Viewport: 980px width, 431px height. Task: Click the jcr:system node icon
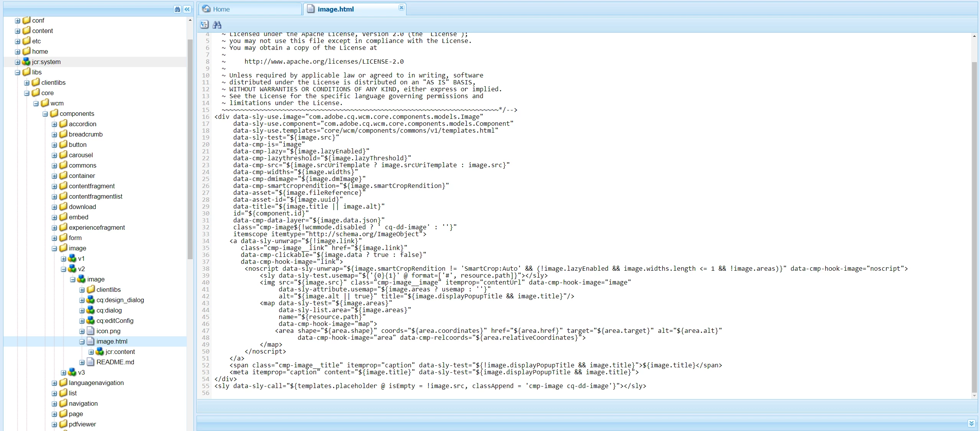click(26, 62)
